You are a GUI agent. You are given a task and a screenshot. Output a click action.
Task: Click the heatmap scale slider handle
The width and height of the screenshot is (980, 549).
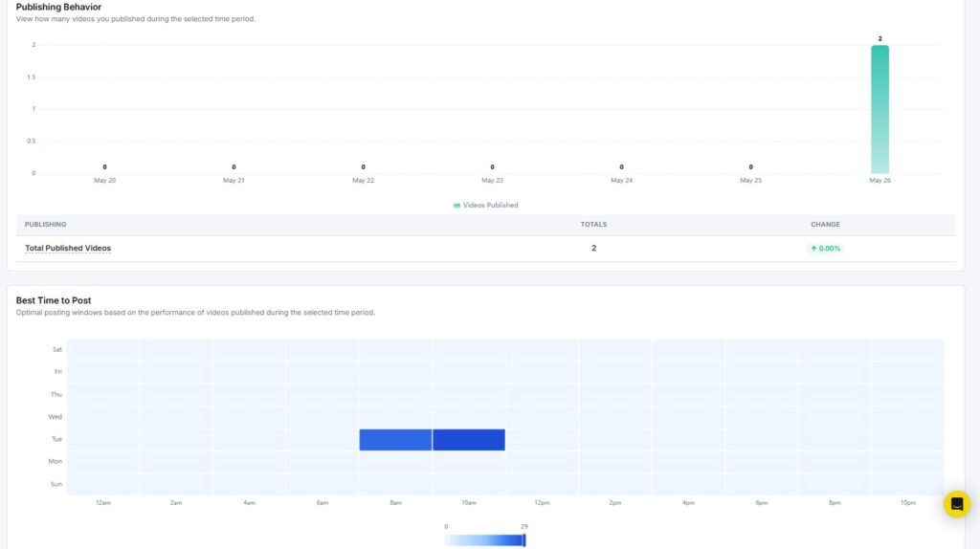524,540
